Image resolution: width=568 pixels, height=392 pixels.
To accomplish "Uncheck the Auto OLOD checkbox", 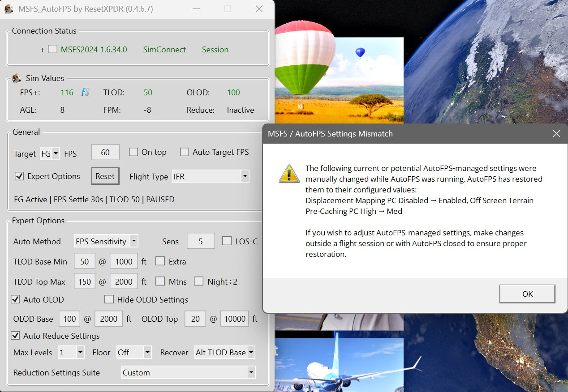I will (x=15, y=299).
